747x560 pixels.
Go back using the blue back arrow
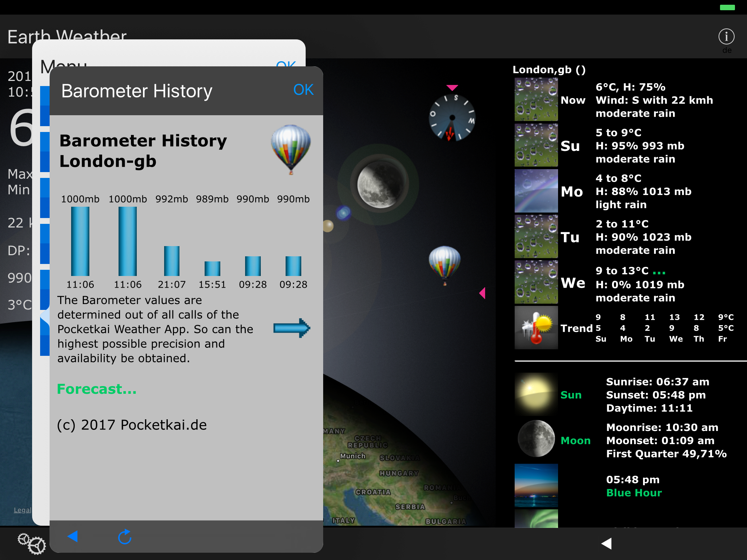tap(73, 536)
